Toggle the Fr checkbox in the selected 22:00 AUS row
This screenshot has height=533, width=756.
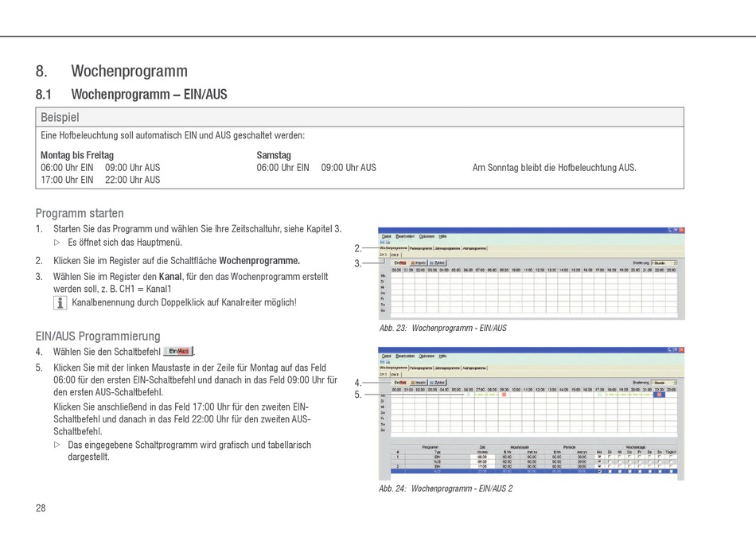pos(640,471)
